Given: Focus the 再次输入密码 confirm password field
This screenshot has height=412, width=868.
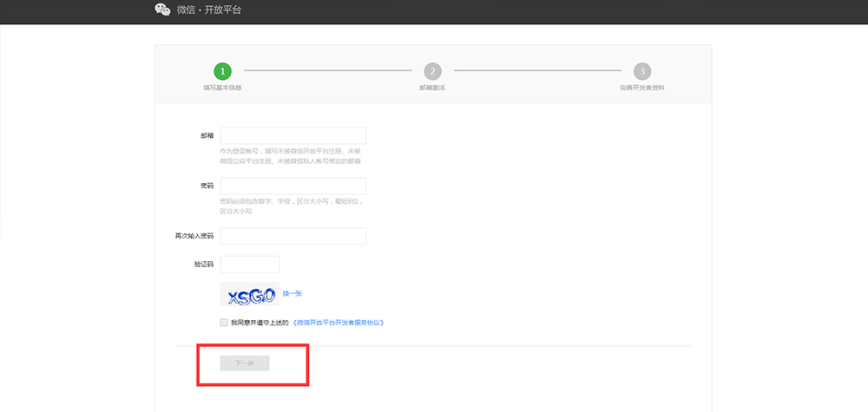Looking at the screenshot, I should point(293,236).
